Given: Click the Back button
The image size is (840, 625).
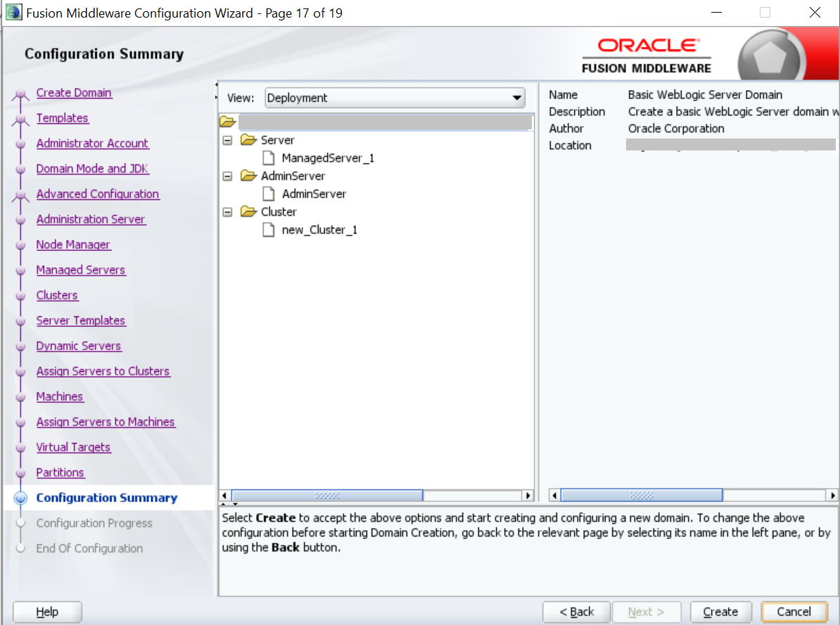Looking at the screenshot, I should pyautogui.click(x=576, y=612).
